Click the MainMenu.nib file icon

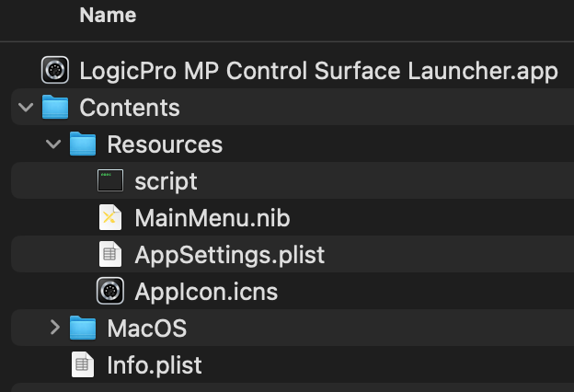tap(110, 217)
